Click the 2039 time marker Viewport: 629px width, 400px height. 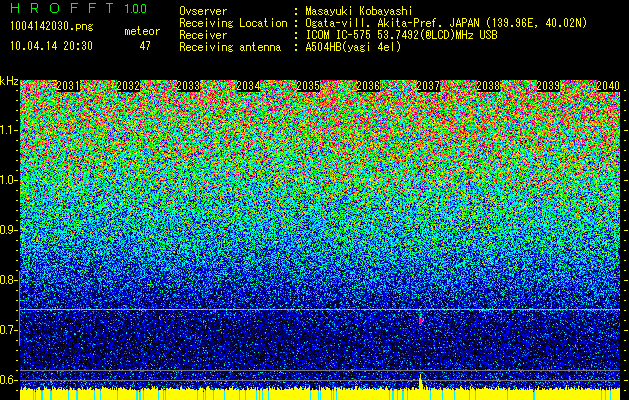pos(548,86)
